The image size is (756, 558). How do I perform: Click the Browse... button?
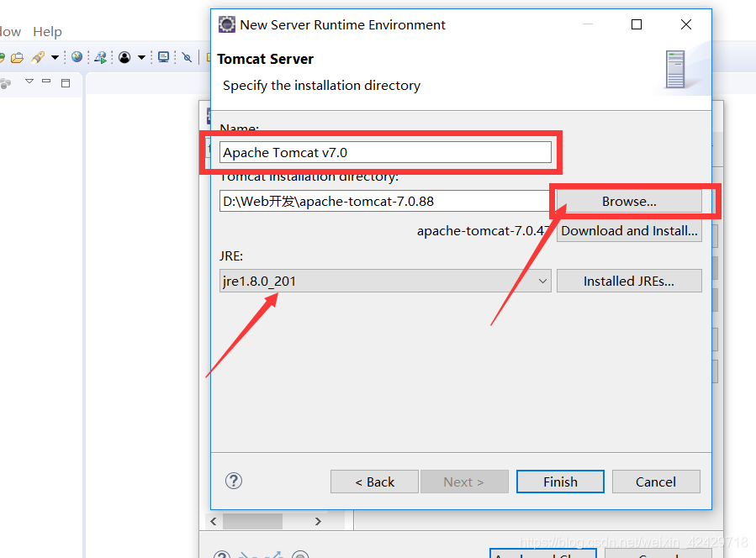coord(629,201)
